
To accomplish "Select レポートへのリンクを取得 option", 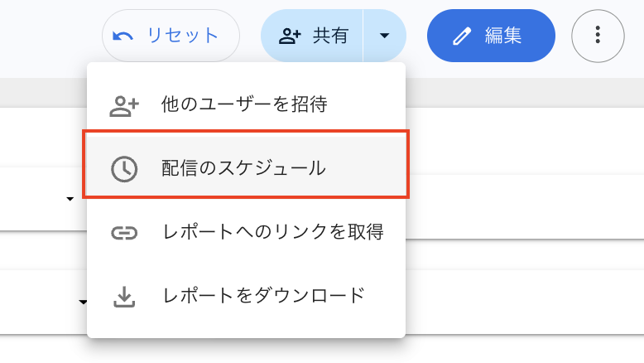I will point(272,232).
